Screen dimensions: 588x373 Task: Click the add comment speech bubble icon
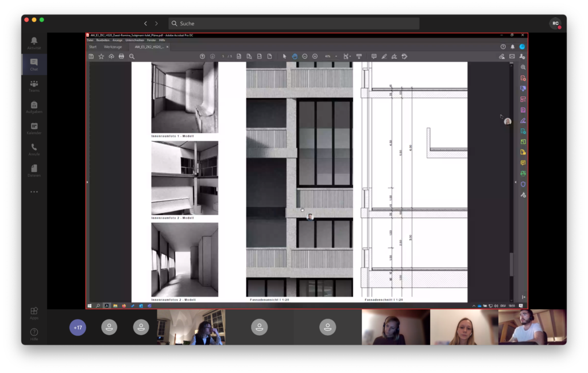pos(374,56)
